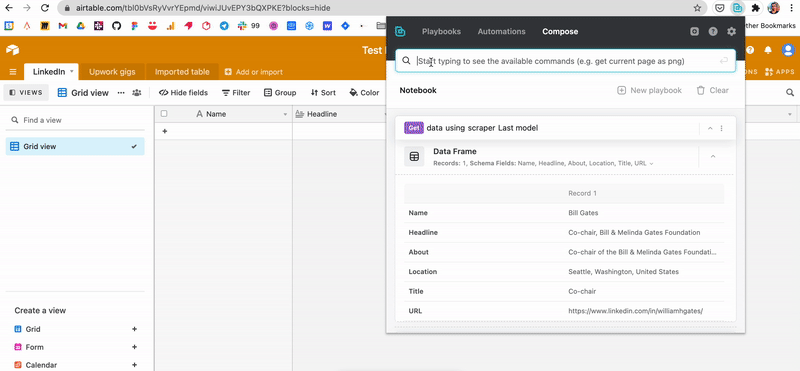Open the Group button
This screenshot has height=371, width=800.
click(280, 92)
